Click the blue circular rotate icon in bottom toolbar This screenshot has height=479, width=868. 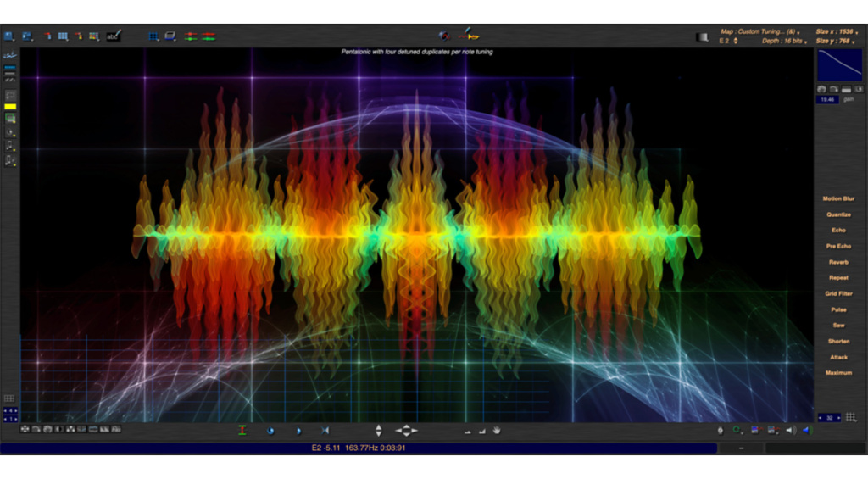click(270, 431)
